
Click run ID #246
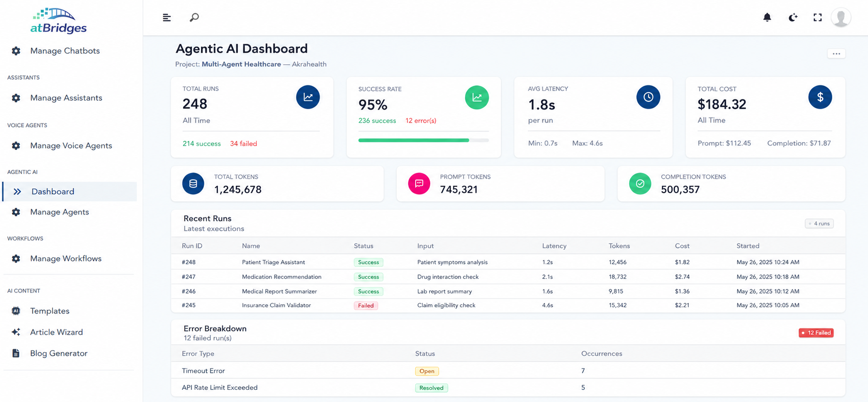point(189,291)
